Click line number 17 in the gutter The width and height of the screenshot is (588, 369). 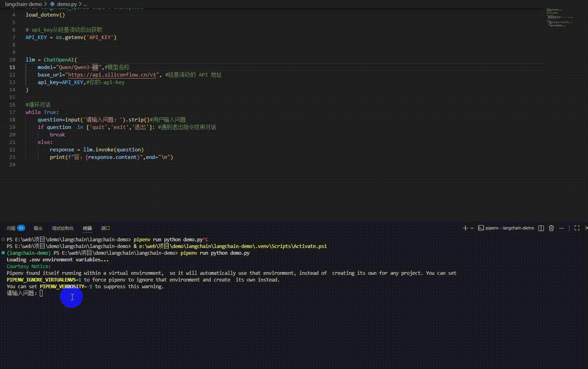pyautogui.click(x=12, y=112)
